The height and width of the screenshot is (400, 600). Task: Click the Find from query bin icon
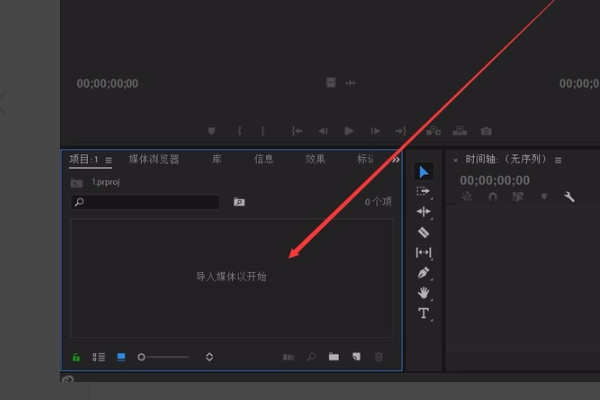239,202
